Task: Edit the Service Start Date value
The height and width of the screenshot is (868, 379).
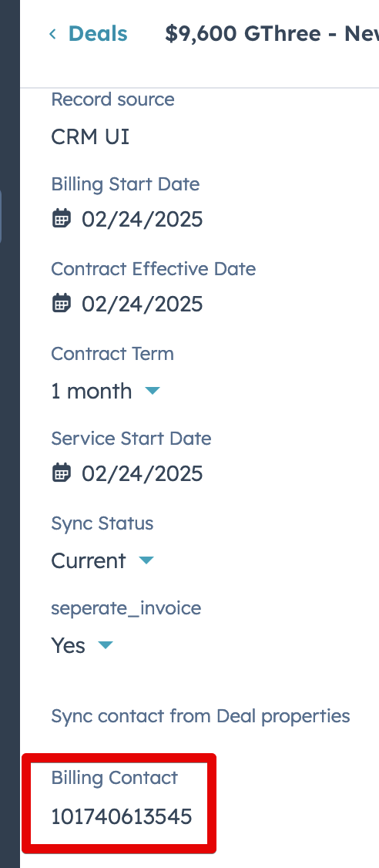Action: 143,473
